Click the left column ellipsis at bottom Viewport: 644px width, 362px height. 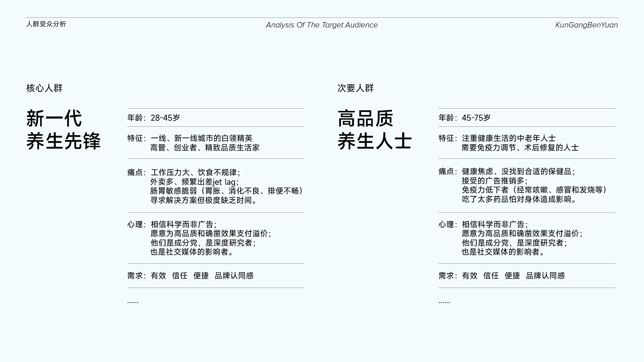click(x=133, y=302)
